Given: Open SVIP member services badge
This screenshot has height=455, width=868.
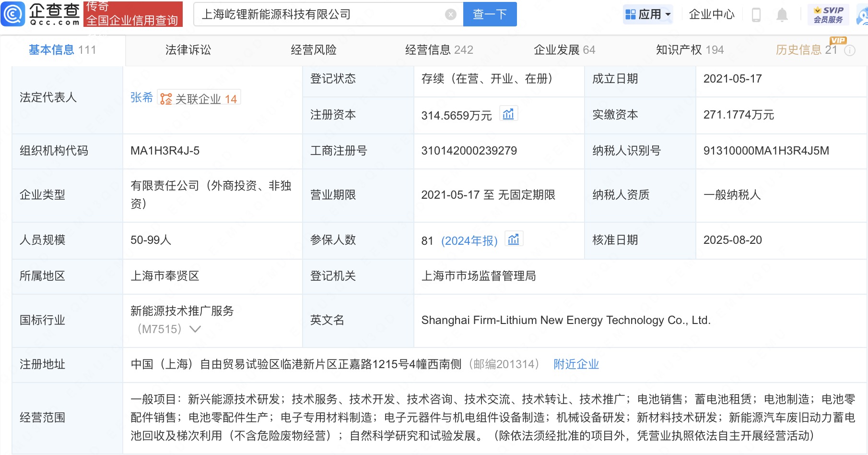Looking at the screenshot, I should (x=828, y=15).
